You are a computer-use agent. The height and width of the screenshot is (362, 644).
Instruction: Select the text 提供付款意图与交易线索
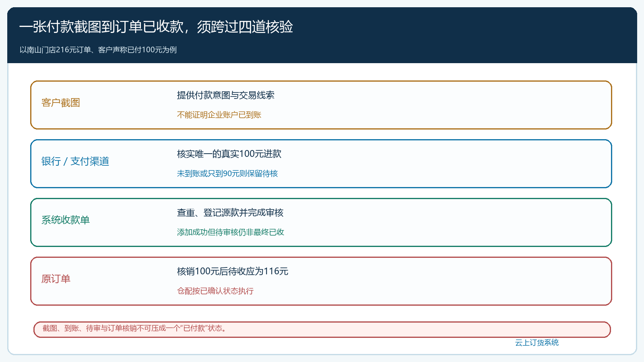tap(226, 95)
